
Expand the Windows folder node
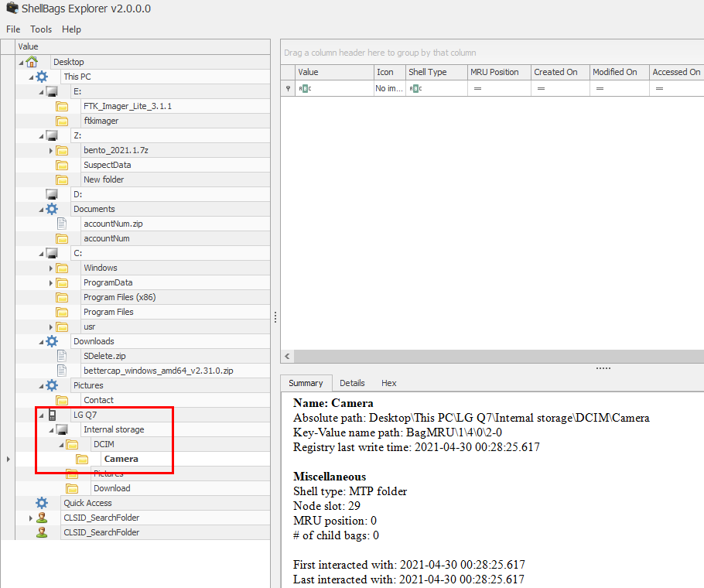click(51, 268)
